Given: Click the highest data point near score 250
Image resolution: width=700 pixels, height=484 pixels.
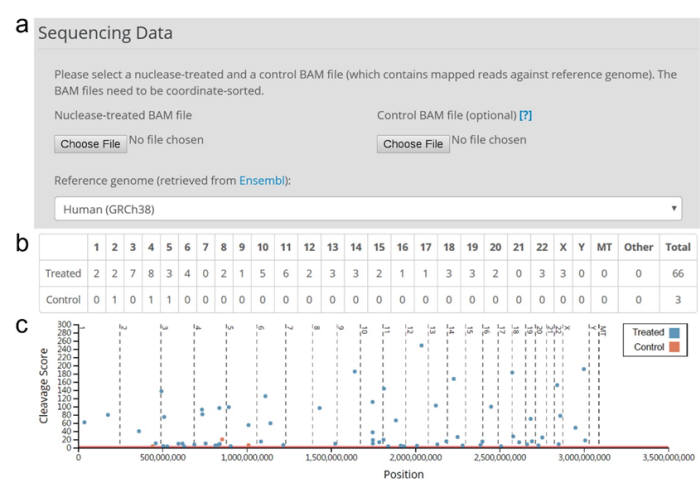Looking at the screenshot, I should pyautogui.click(x=422, y=345).
